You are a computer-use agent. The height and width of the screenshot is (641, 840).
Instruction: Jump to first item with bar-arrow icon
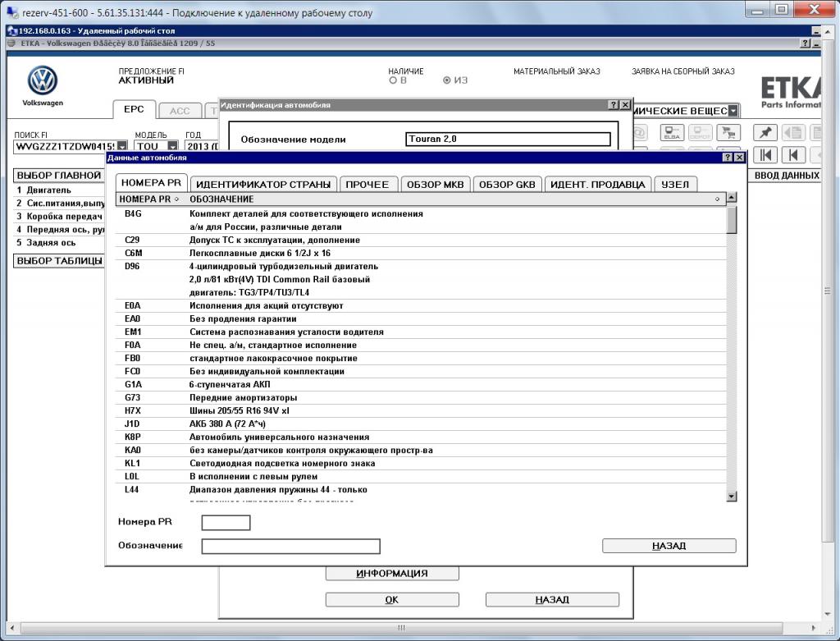(x=765, y=155)
